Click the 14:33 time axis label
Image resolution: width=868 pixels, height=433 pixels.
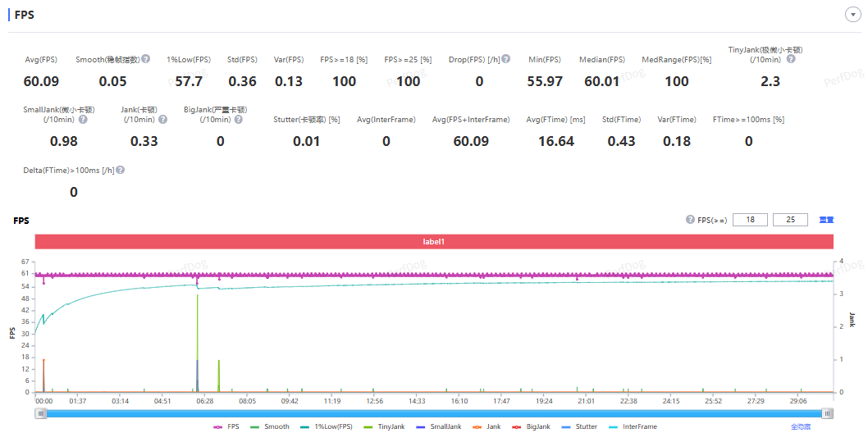pyautogui.click(x=417, y=401)
